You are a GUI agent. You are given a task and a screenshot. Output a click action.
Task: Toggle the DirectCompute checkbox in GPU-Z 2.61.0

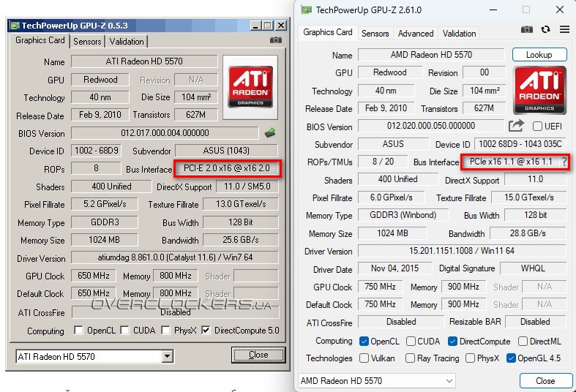tap(452, 342)
